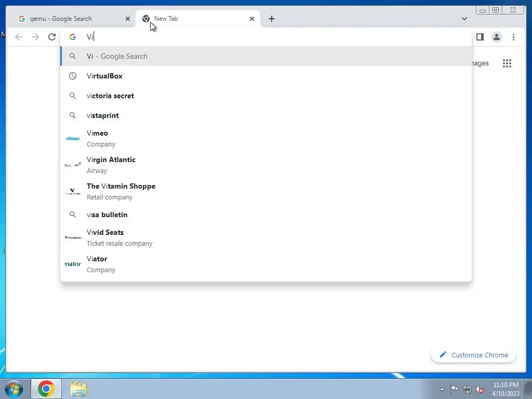Screen dimensions: 532x399
Task: Reload the current page
Action: (x=52, y=37)
